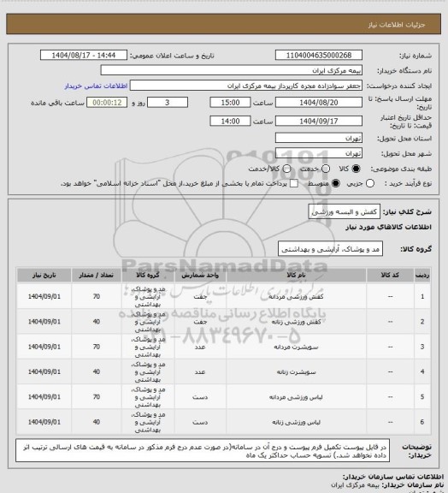This screenshot has width=448, height=493.
Task: Click the واحد شمارش column header
Action: point(200,275)
